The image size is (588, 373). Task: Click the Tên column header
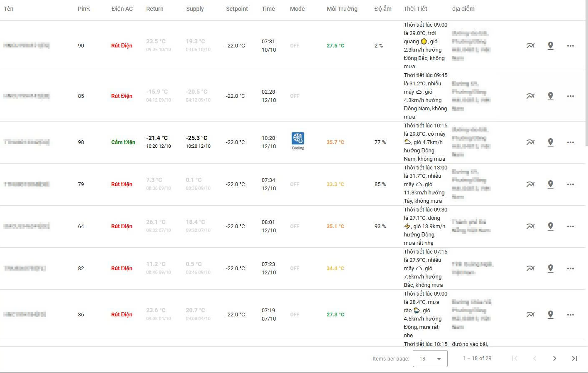coord(9,9)
